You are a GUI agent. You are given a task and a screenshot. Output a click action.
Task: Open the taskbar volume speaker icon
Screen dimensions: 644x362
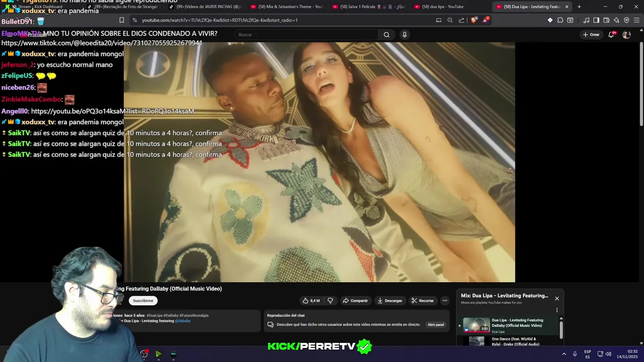point(608,354)
